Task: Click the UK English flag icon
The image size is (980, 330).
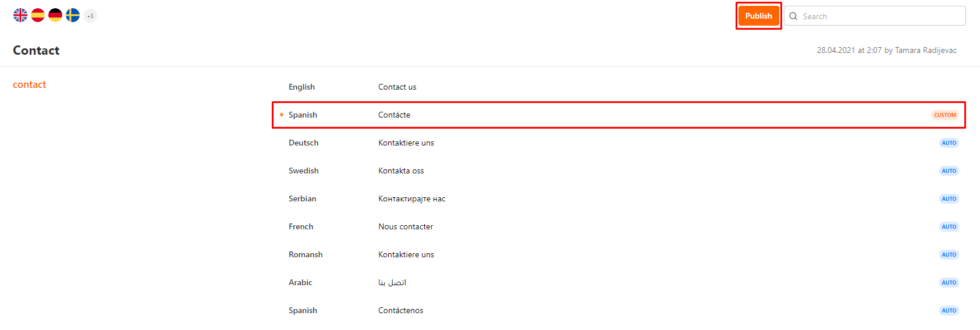Action: click(20, 15)
